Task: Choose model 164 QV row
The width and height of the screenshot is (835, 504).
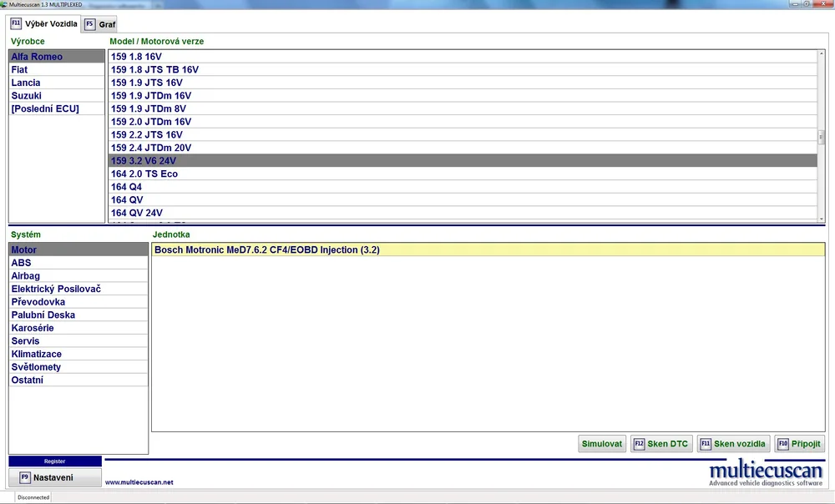Action: click(x=463, y=200)
